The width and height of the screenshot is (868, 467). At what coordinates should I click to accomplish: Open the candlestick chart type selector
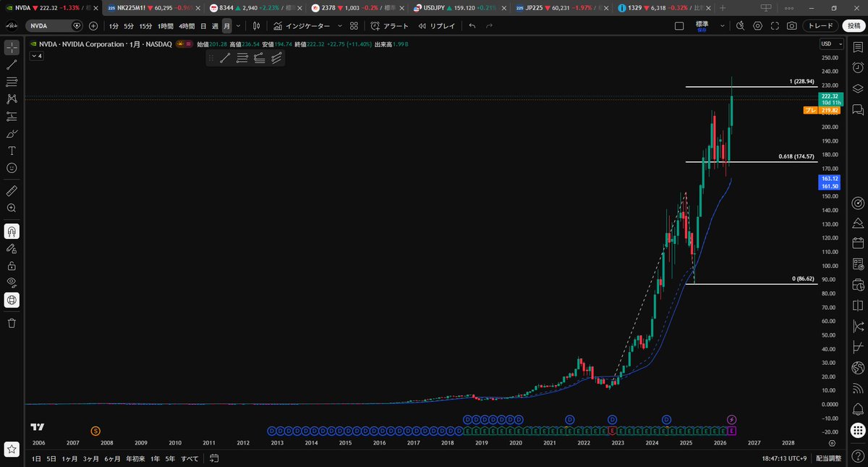tap(256, 25)
